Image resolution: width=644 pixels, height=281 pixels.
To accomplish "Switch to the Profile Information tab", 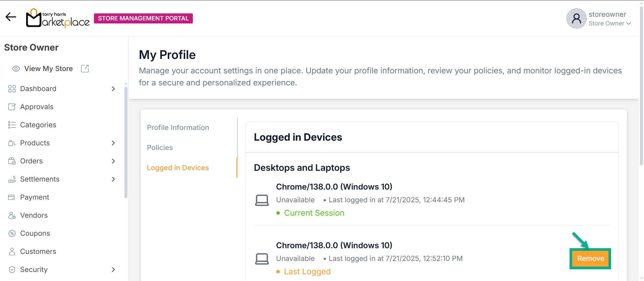I will pyautogui.click(x=178, y=128).
